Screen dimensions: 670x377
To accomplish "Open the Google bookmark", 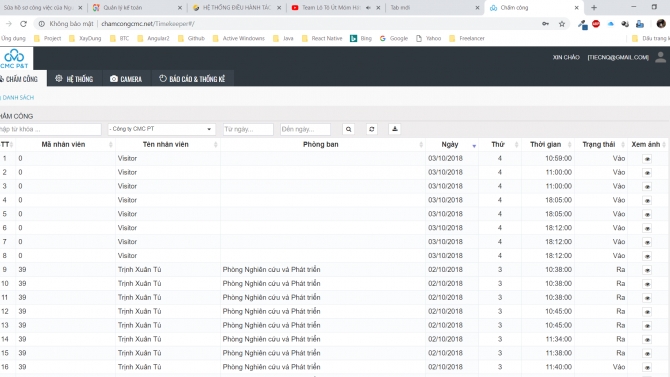I will 394,38.
